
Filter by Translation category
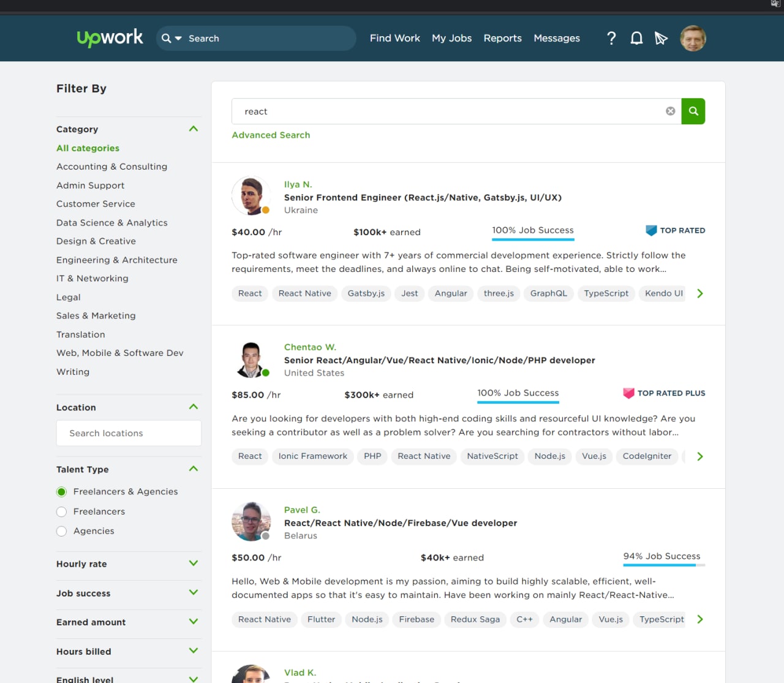tap(81, 334)
